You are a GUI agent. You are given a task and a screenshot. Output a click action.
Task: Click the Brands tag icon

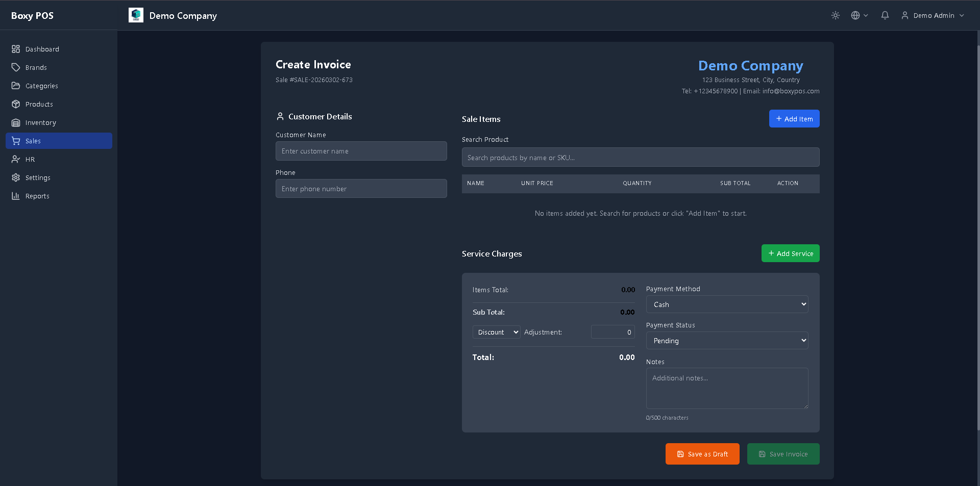tap(16, 67)
